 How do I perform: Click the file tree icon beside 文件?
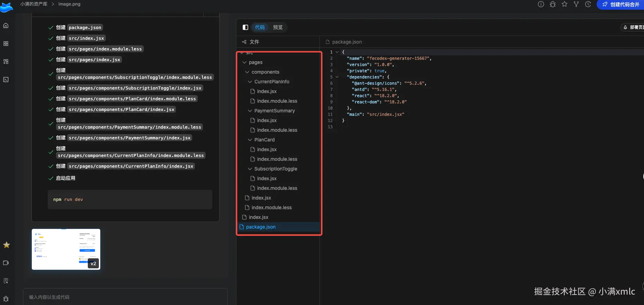[244, 42]
